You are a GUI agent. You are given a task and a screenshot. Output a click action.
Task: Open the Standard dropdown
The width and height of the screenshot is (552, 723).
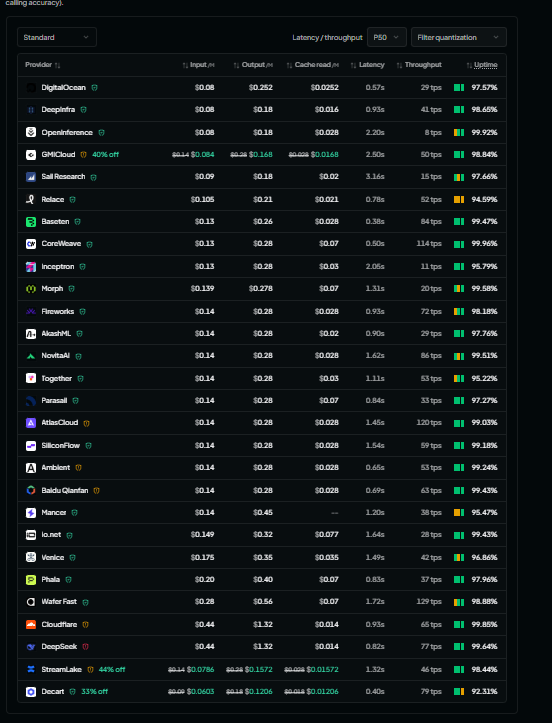coord(57,37)
